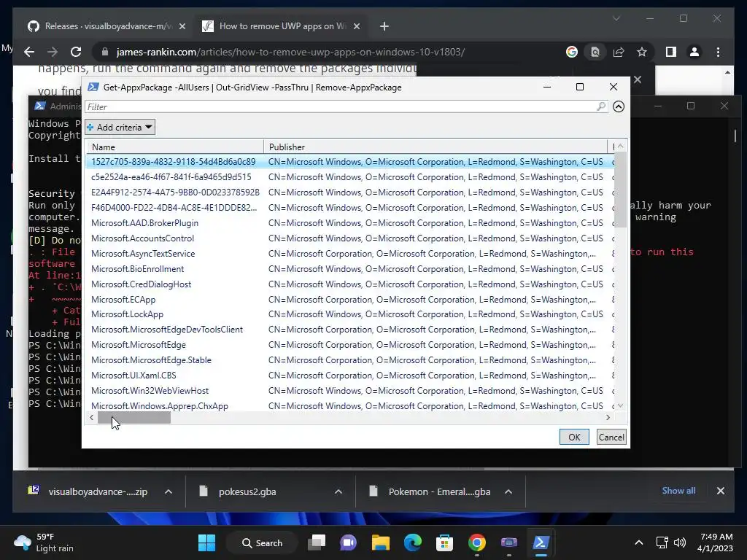Click the horizontal scrollbar thumb in grid
Screen dimensions: 747x560
pyautogui.click(x=134, y=418)
